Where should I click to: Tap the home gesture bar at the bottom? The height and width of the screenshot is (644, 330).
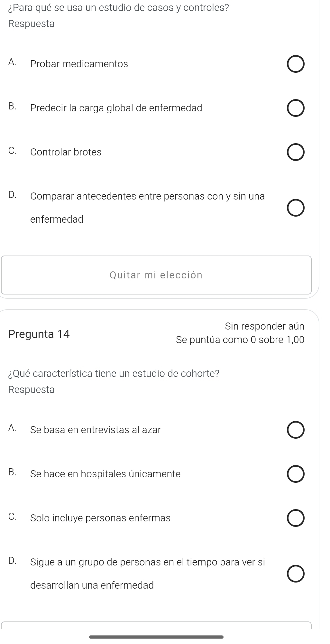tap(156, 637)
